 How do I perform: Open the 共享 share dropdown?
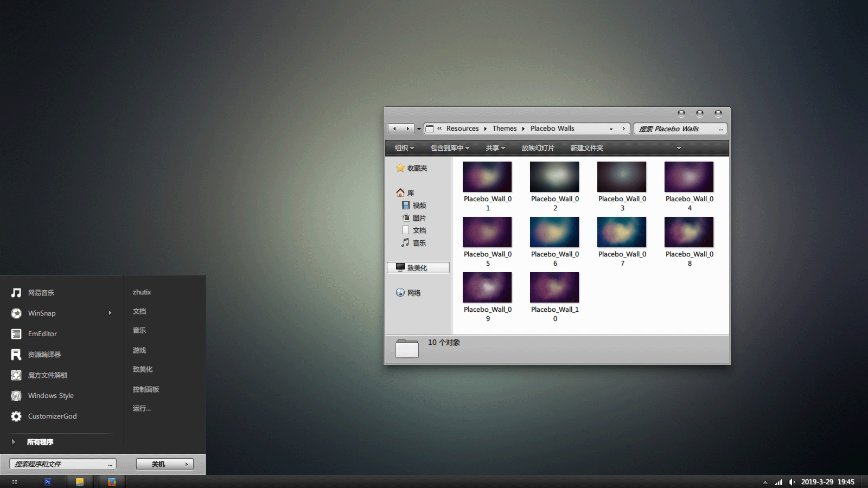pos(495,148)
